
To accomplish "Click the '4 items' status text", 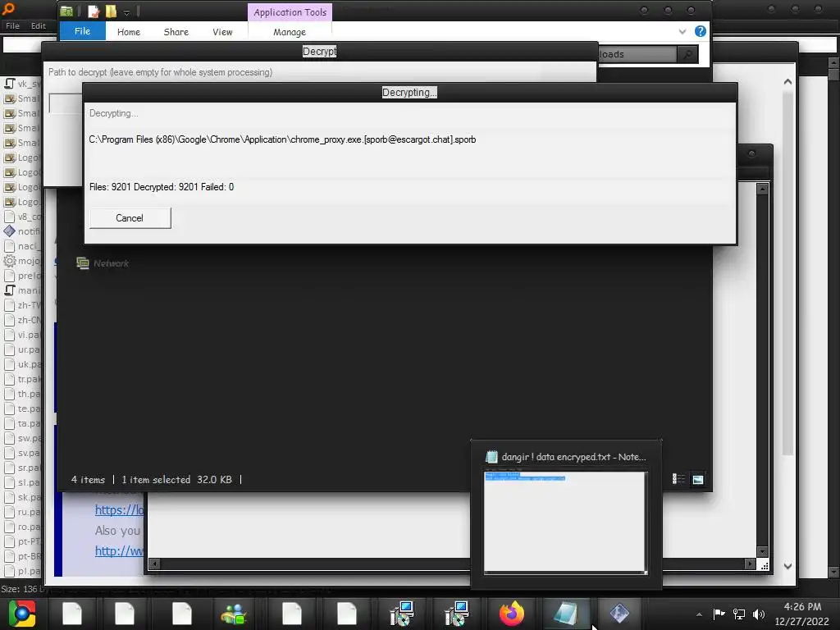I will click(x=88, y=479).
